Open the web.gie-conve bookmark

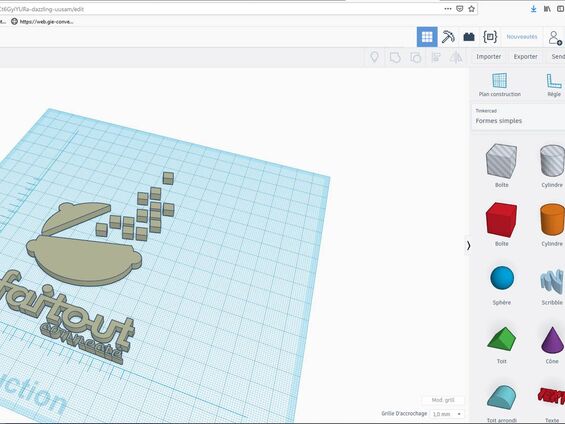(x=42, y=21)
